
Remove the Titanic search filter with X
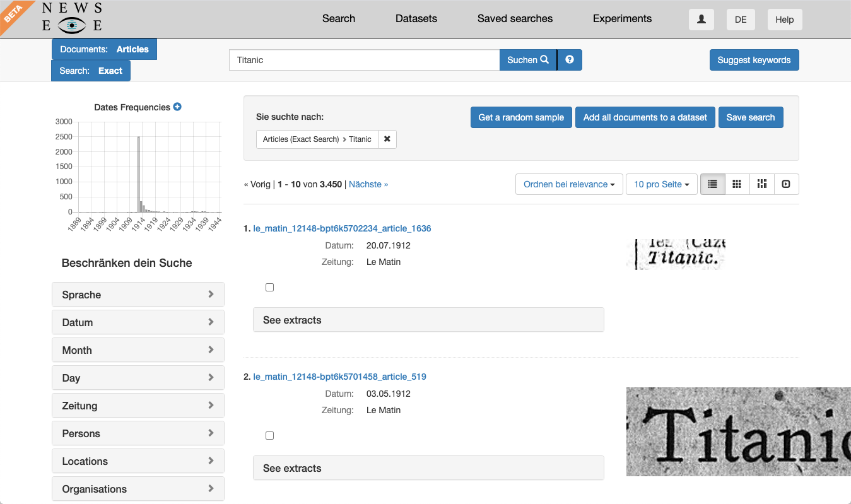[387, 139]
